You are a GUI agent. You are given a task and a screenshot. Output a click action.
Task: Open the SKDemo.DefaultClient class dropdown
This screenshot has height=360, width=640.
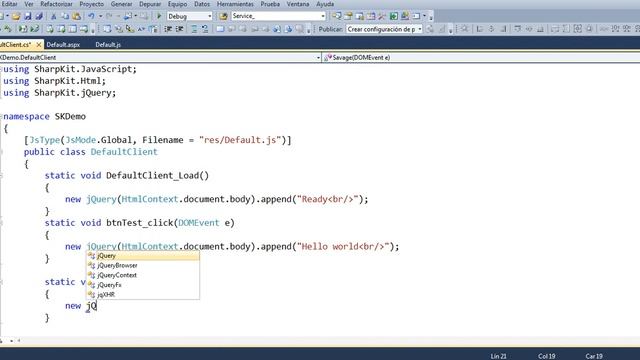click(x=160, y=58)
